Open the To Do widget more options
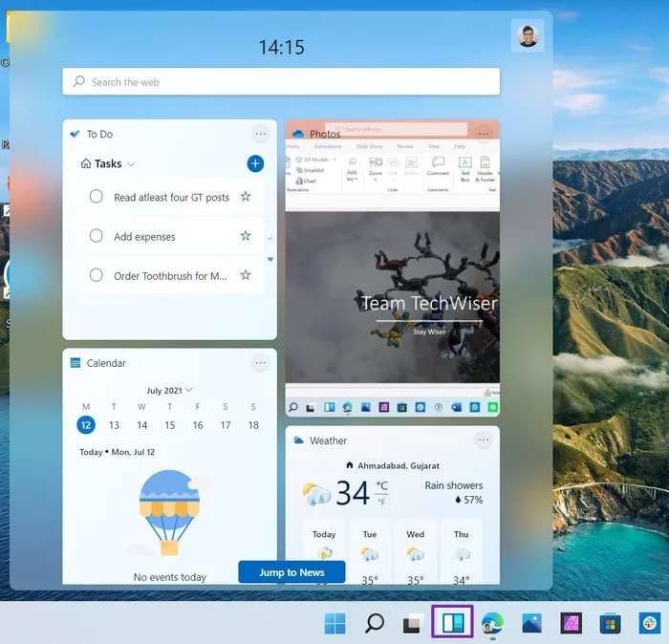Viewport: 669px width, 644px height. click(x=260, y=135)
